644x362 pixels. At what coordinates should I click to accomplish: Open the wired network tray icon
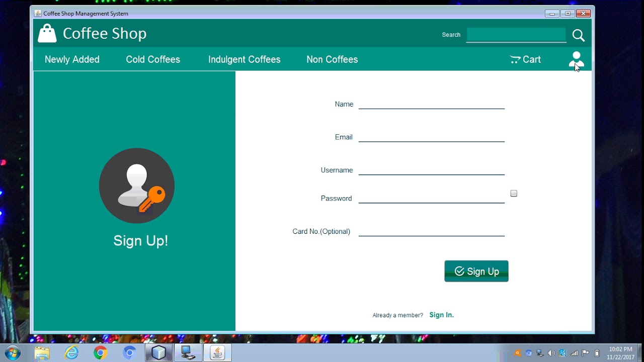click(x=540, y=353)
